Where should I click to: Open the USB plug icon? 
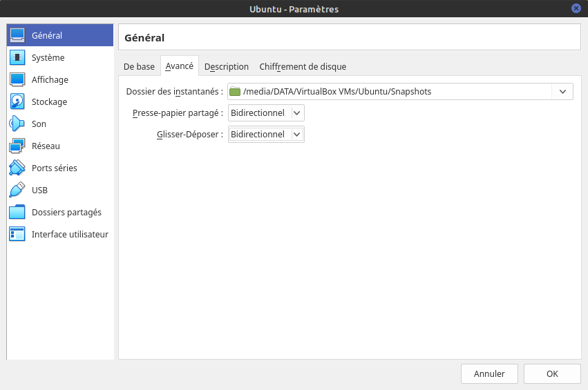coord(17,190)
